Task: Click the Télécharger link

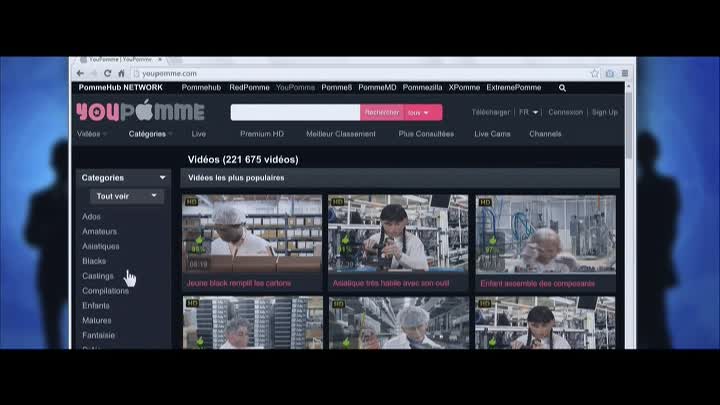Action: [490, 112]
